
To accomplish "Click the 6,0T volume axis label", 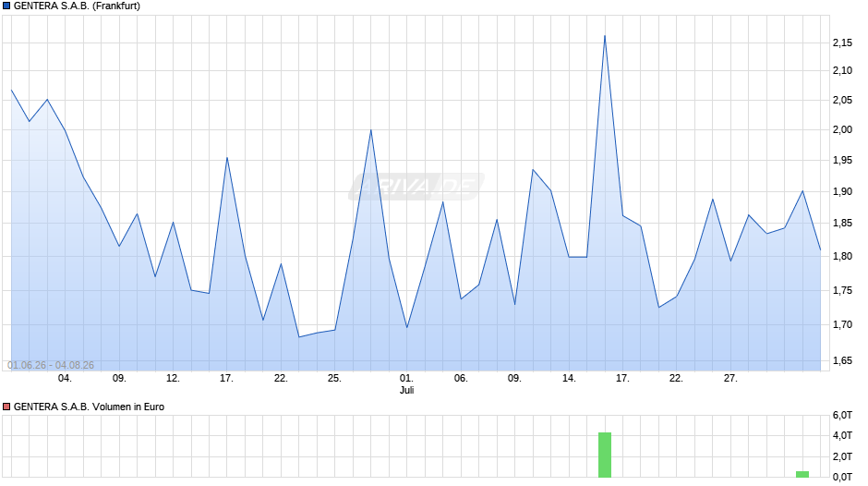I will pos(842,415).
